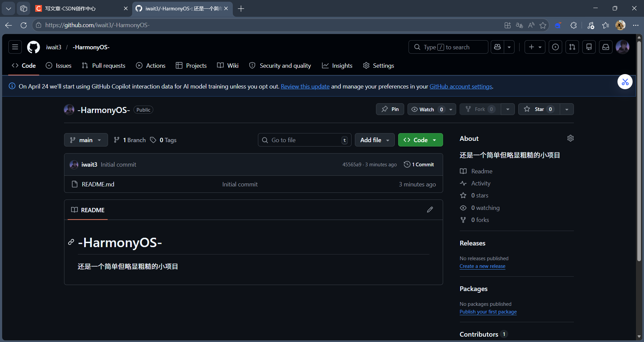Switch to the Actions tab
Viewport: 644px width, 342px height.
pos(151,66)
